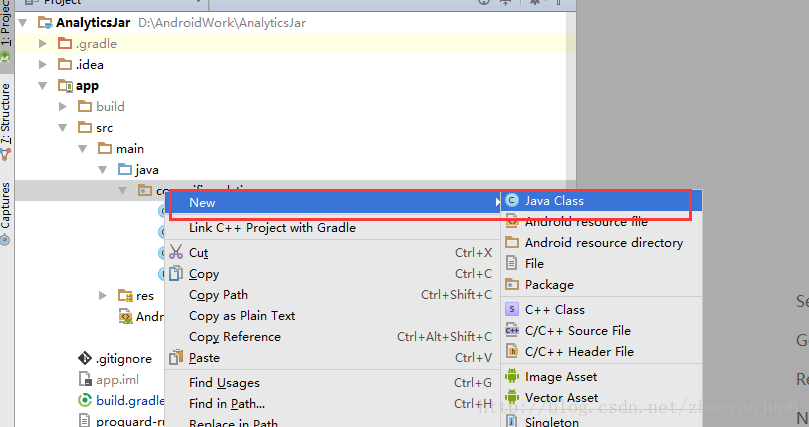Select Copy as Plain Text

tap(333, 316)
